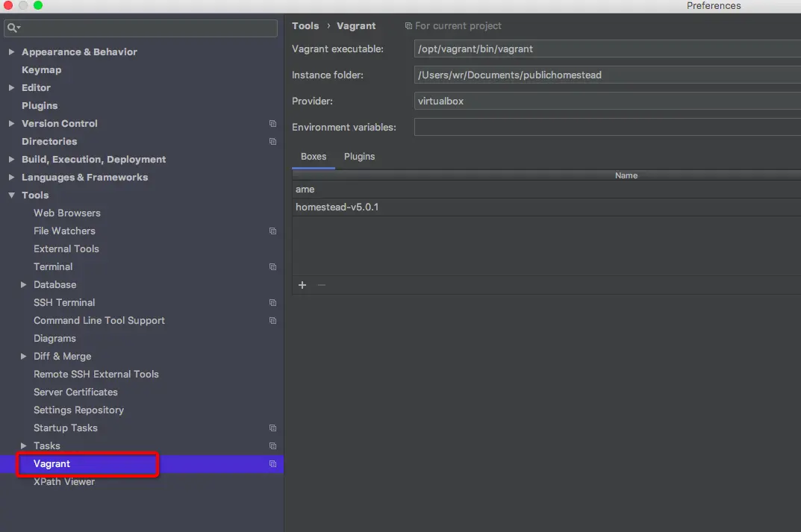Remove selected box with minus button
This screenshot has height=532, width=801.
click(321, 285)
